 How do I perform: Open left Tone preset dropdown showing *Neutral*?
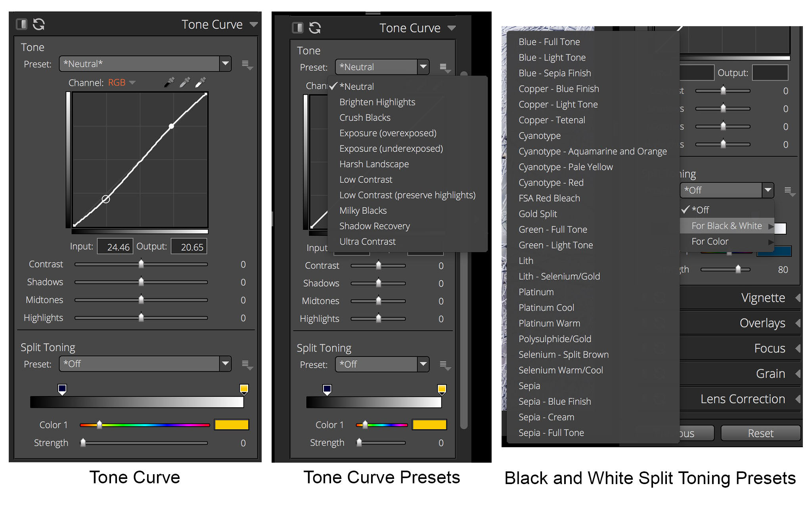click(145, 64)
